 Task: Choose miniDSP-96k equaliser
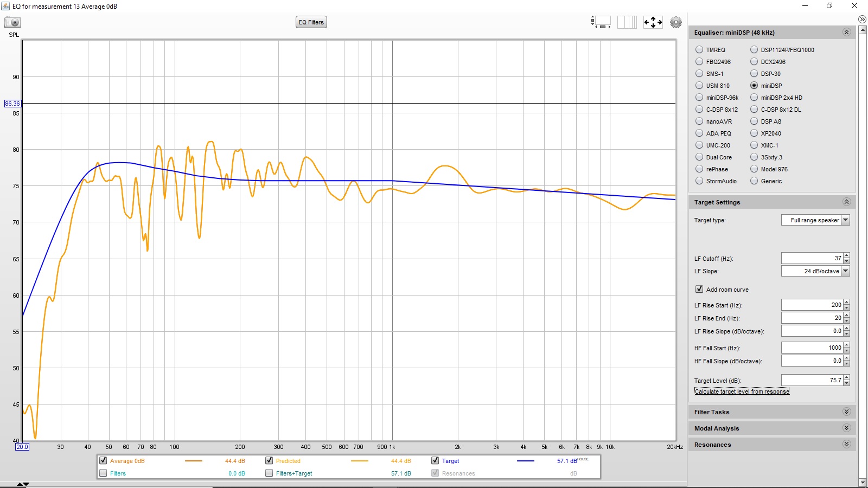(x=699, y=97)
